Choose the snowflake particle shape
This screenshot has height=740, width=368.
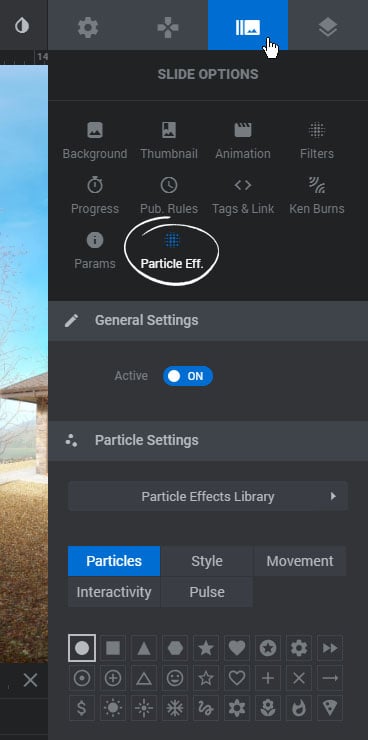point(175,708)
